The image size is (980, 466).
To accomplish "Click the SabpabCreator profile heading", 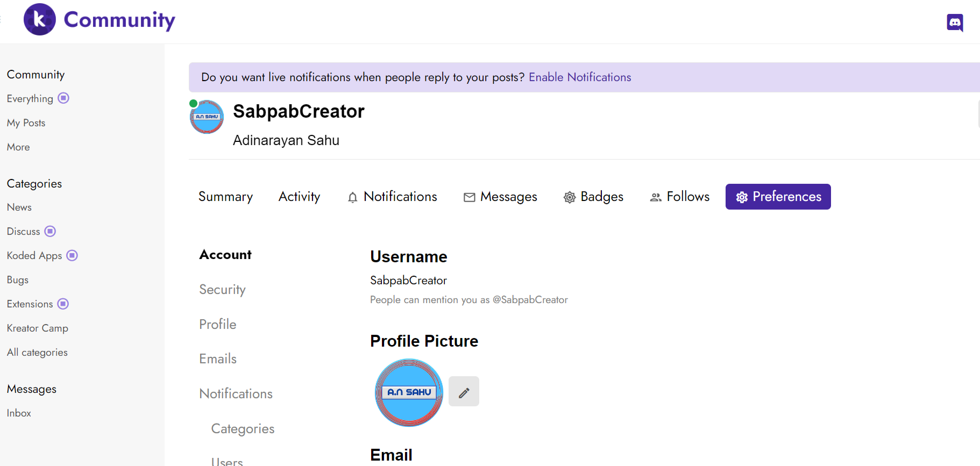I will pyautogui.click(x=299, y=111).
